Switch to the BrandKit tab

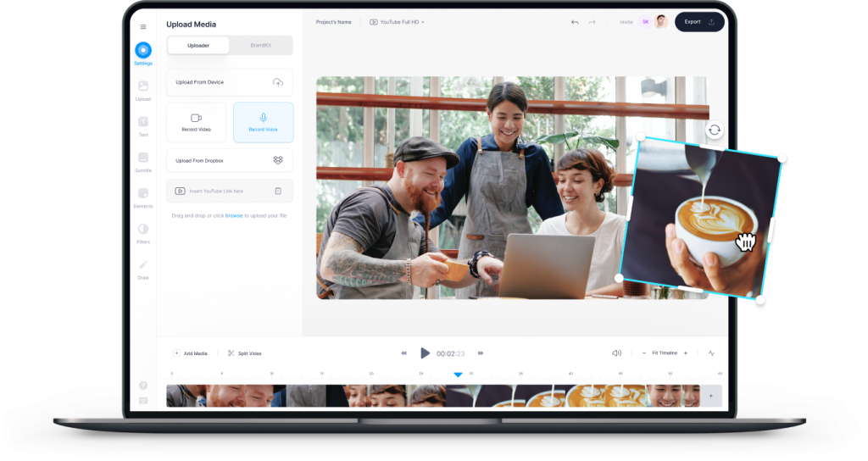point(261,46)
